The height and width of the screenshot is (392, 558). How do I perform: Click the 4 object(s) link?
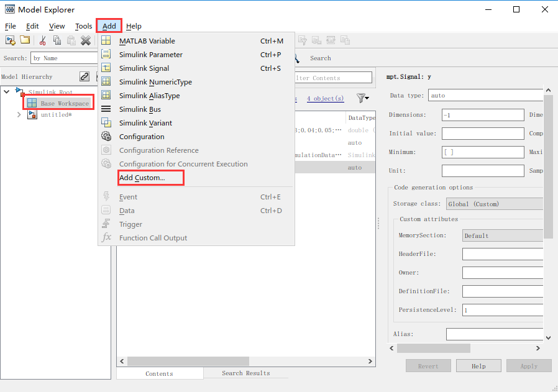[325, 98]
